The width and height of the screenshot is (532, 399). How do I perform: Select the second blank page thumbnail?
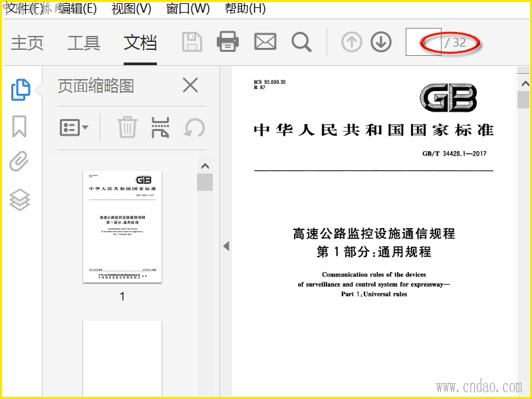click(x=122, y=358)
